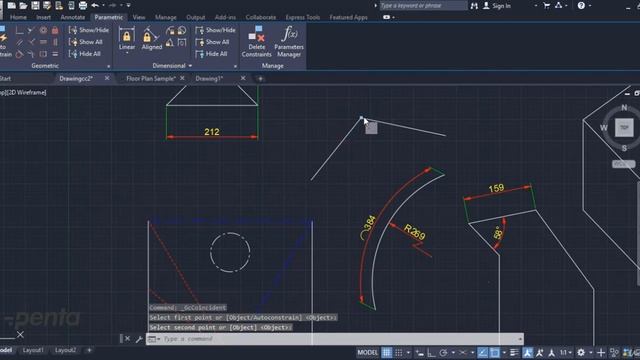Click the Equal constraint icon
This screenshot has width=640, height=360.
pos(55,54)
